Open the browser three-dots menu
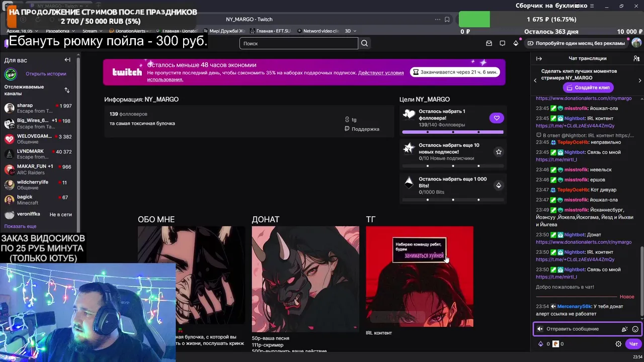644x362 pixels. coord(437,19)
